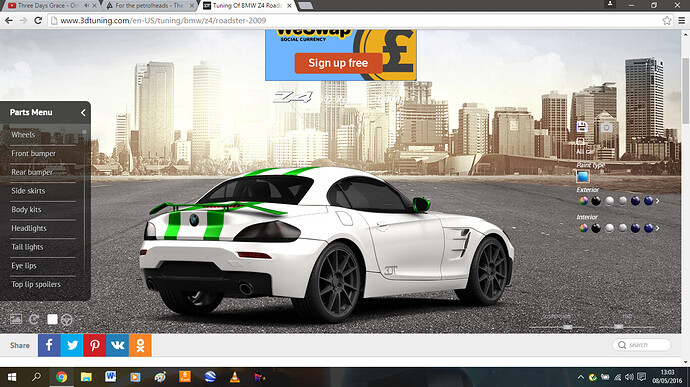
Task: Toggle the white square button near rotate icon
Action: (x=52, y=319)
